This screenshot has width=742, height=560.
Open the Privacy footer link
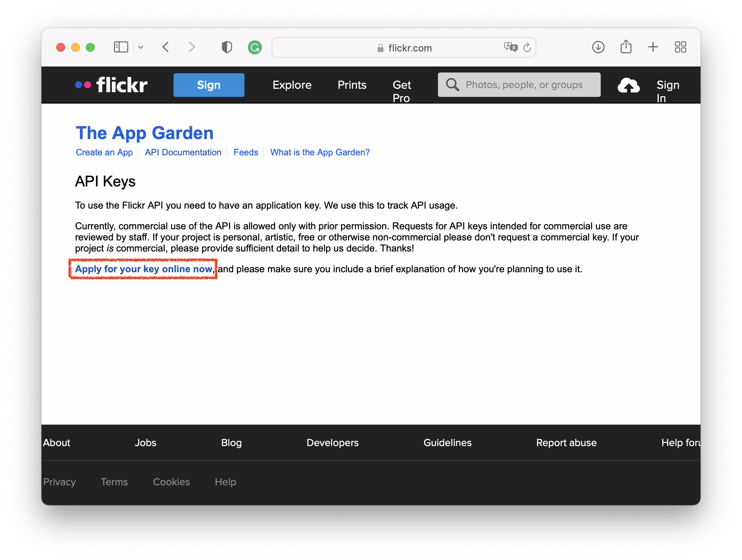(x=60, y=482)
